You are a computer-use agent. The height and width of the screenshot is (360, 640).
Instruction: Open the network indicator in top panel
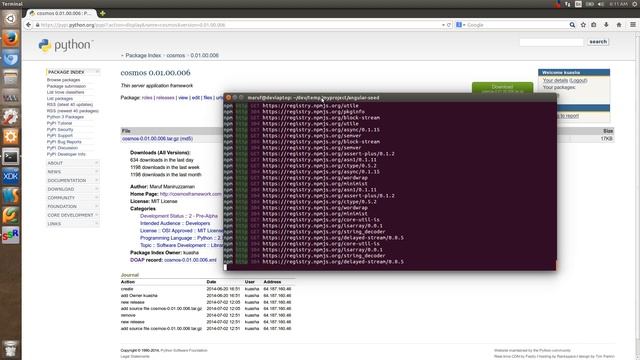coord(568,4)
